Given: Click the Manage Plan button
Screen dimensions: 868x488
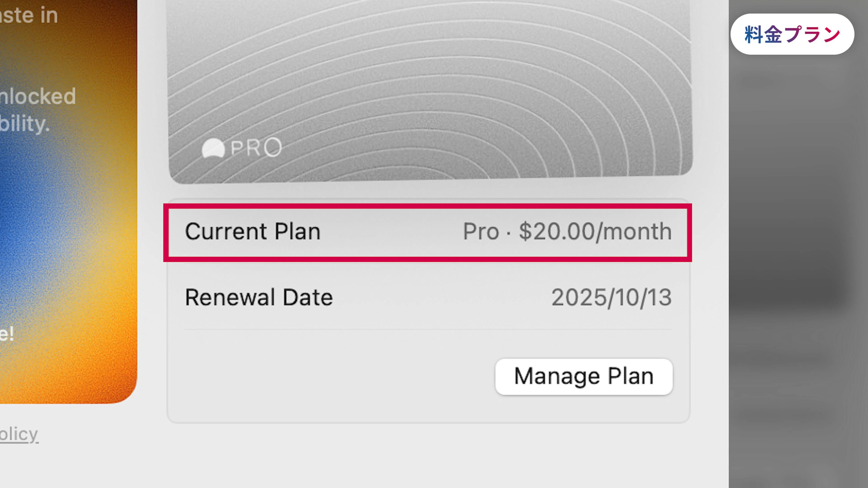Looking at the screenshot, I should [x=584, y=377].
